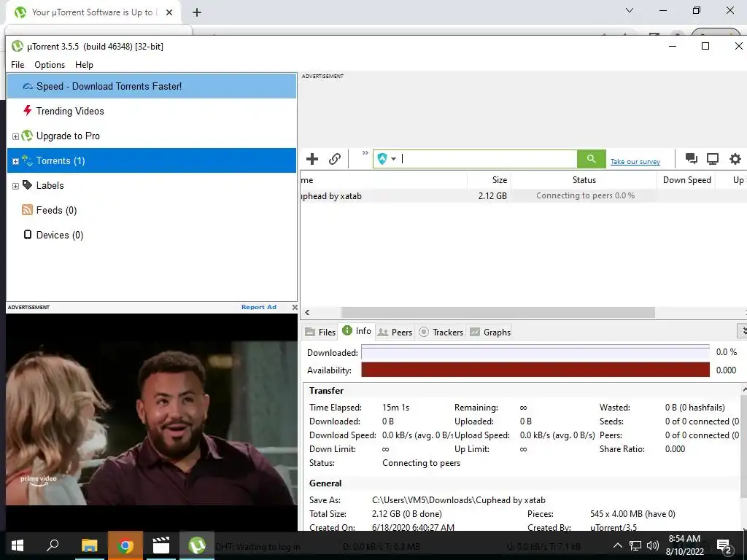Click the red Availability bar
The width and height of the screenshot is (747, 560).
tap(535, 370)
